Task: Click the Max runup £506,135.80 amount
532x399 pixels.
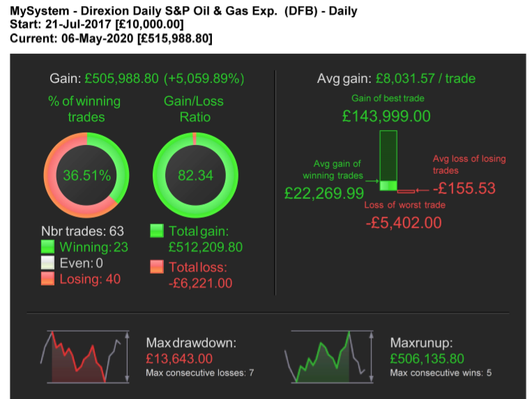Action: tap(427, 359)
